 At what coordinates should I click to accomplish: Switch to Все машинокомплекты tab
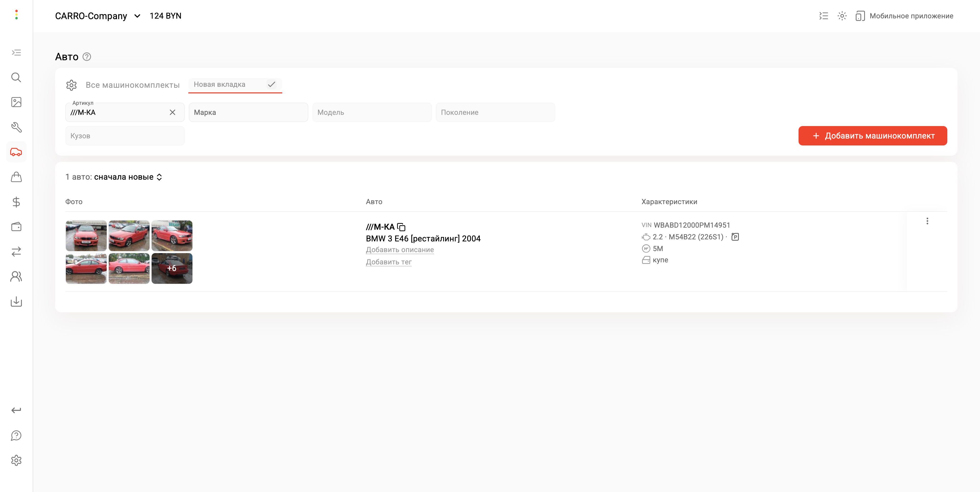tap(132, 85)
